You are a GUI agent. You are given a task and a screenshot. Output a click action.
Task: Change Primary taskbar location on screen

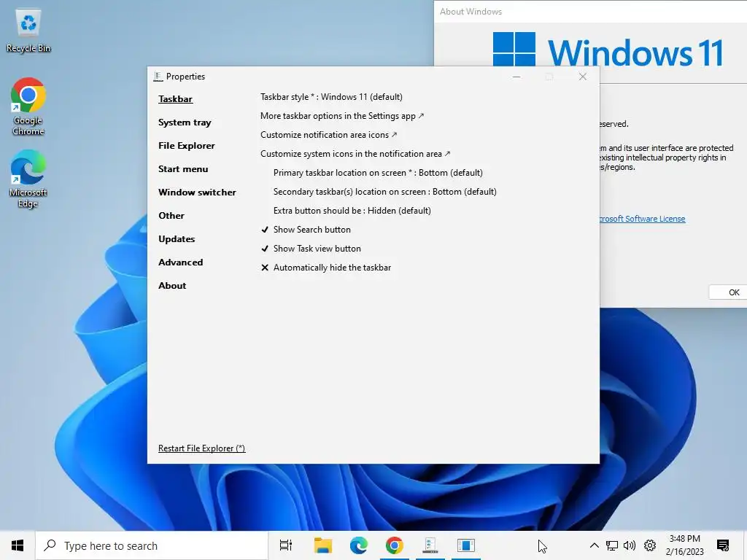[378, 173]
